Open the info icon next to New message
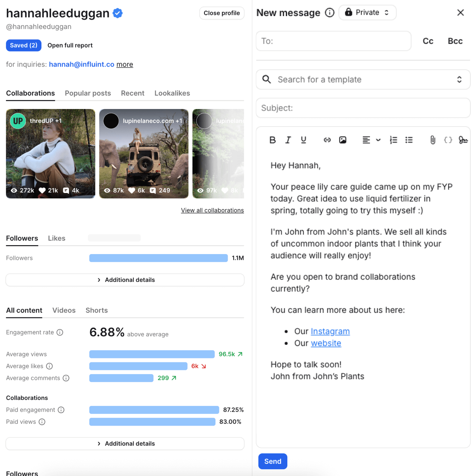 click(x=330, y=13)
